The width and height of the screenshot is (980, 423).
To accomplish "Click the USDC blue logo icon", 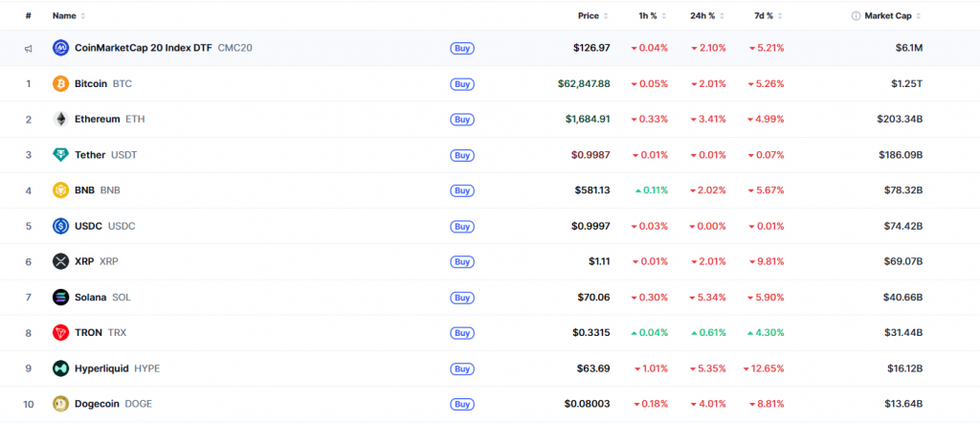I will point(60,226).
